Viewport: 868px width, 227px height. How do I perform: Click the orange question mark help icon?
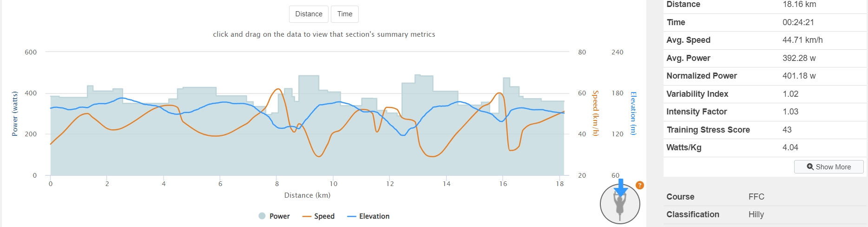coord(639,185)
